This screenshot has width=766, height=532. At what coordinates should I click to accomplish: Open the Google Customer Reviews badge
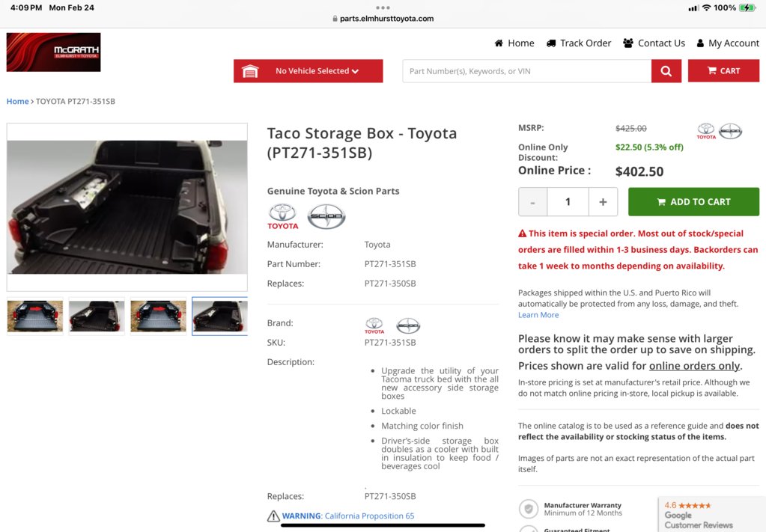pos(712,515)
